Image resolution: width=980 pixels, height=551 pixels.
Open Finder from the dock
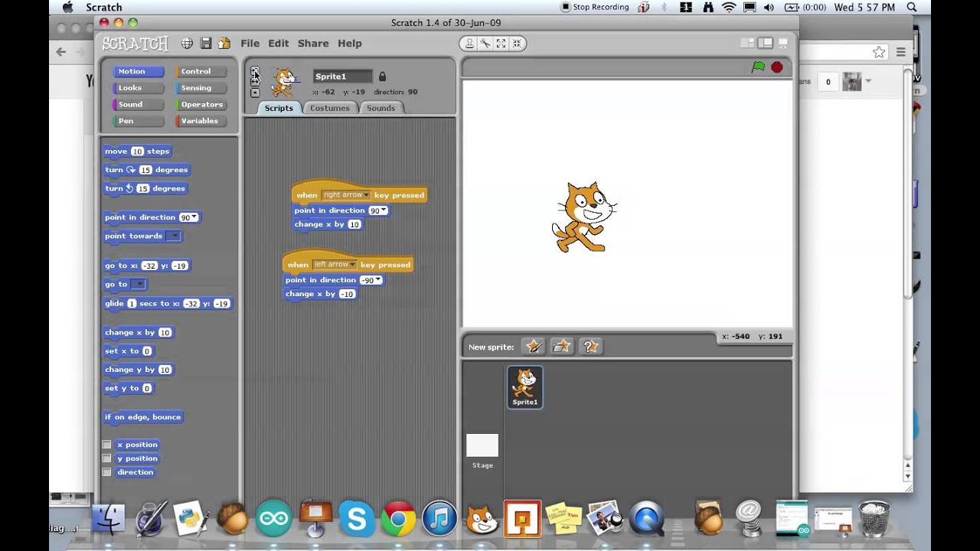[x=108, y=519]
